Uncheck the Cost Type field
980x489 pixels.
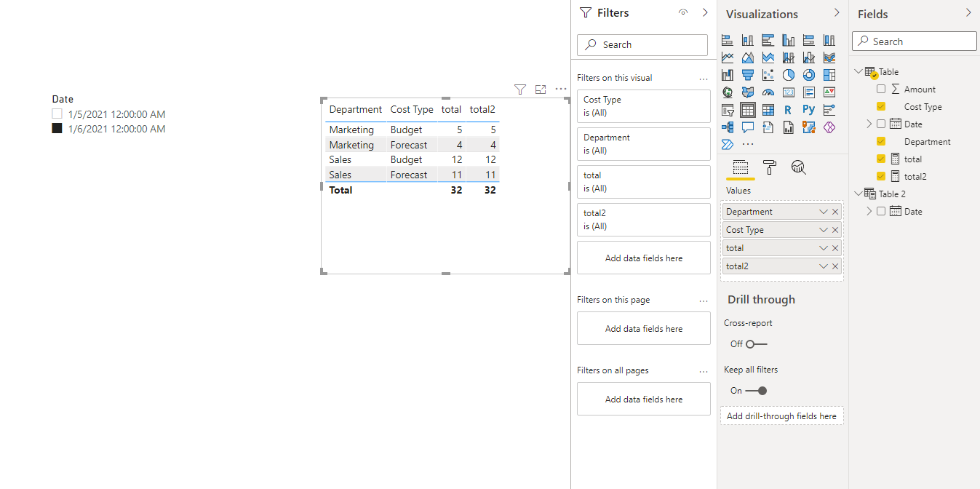click(x=881, y=106)
